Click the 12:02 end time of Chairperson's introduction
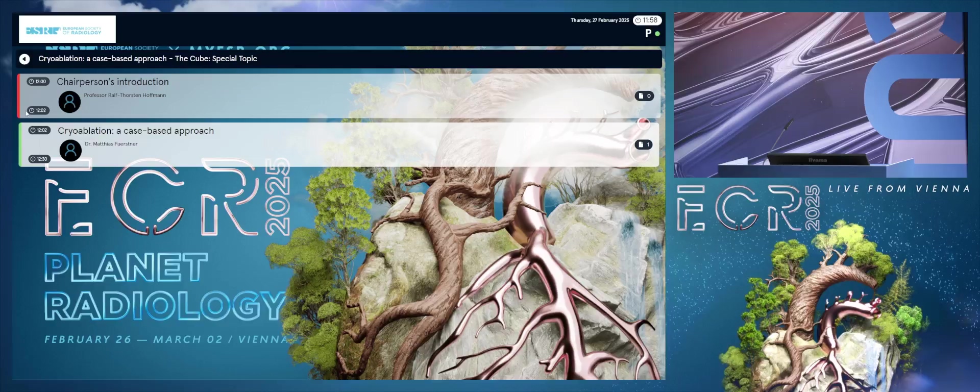The width and height of the screenshot is (980, 392). click(38, 111)
